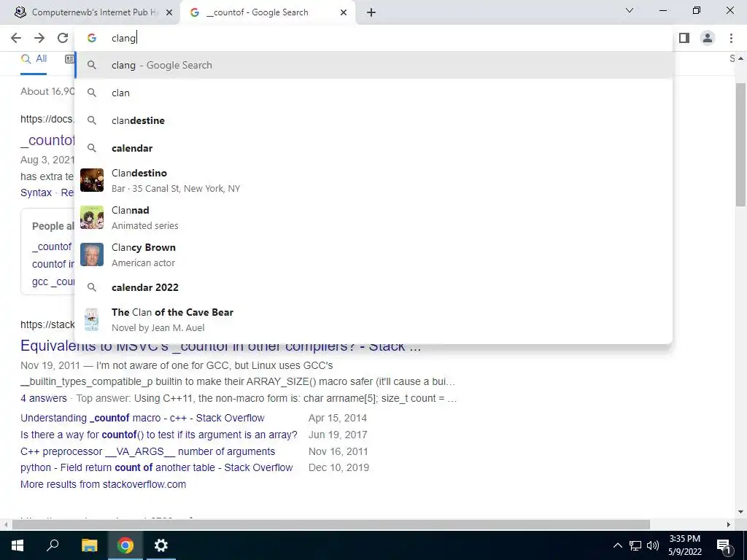Select the Clandestino bar suggestion

click(x=373, y=180)
